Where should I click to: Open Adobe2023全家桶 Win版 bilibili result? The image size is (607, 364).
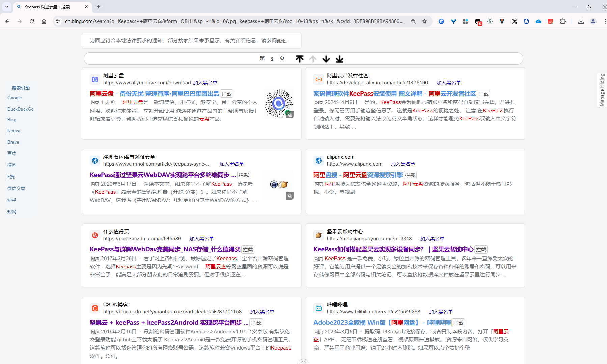point(382,323)
